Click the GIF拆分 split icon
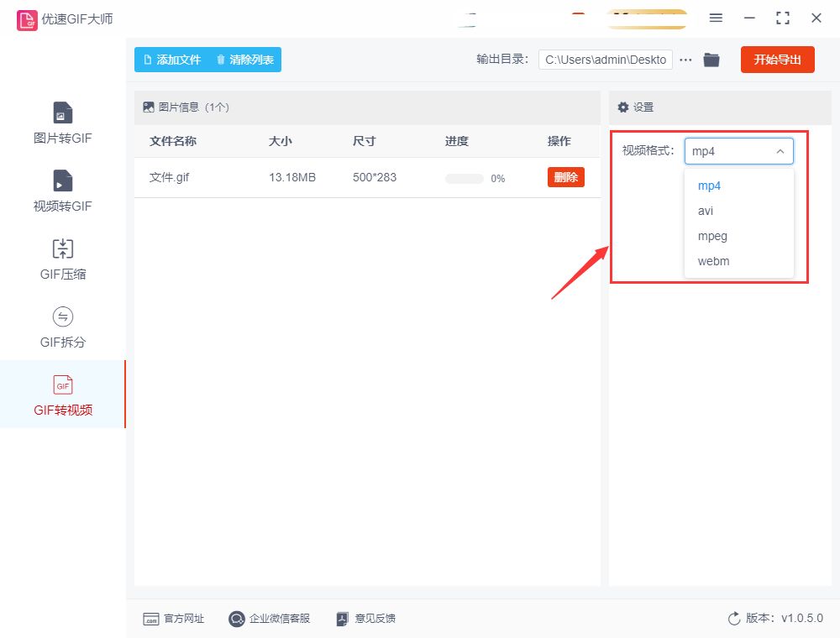Screen dimensions: 840x638 63,316
